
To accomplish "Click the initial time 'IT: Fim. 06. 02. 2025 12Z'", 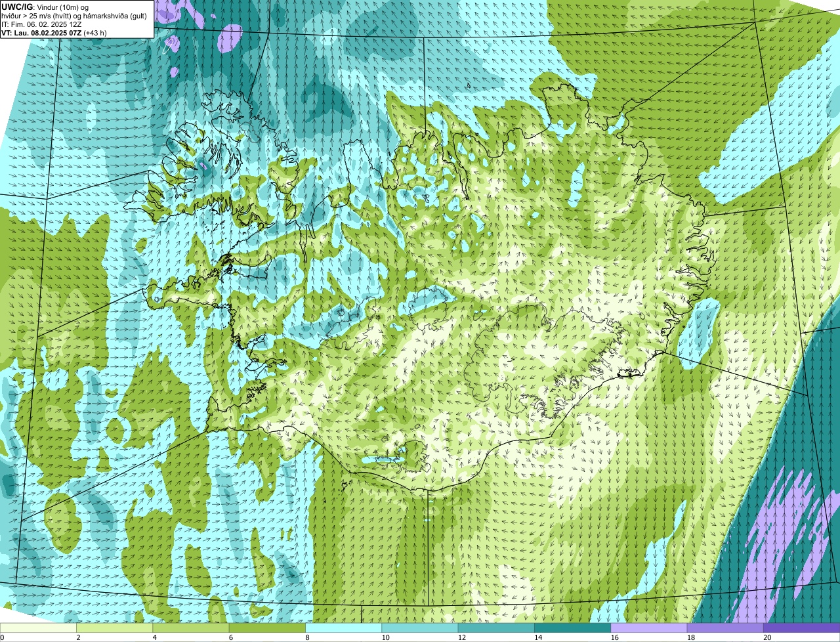I will coord(41,24).
